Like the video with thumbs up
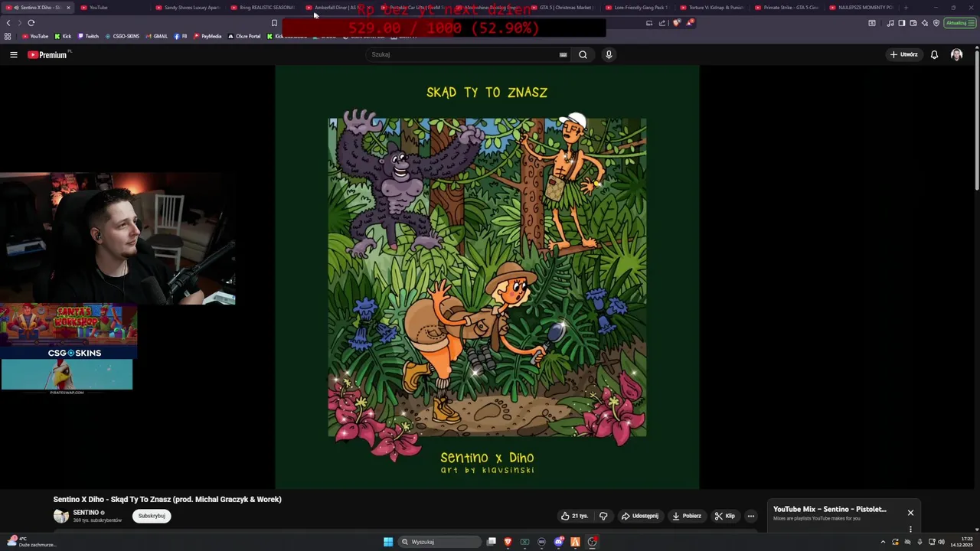The height and width of the screenshot is (551, 980). coord(574,516)
